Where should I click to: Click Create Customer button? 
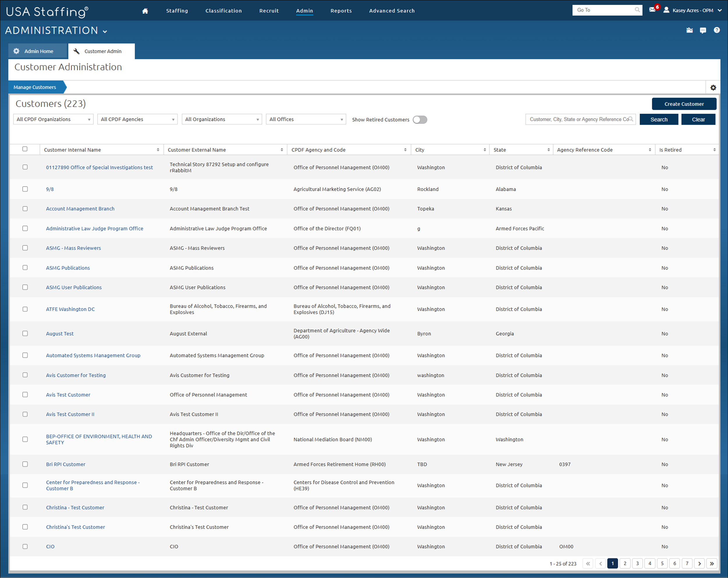pyautogui.click(x=684, y=104)
